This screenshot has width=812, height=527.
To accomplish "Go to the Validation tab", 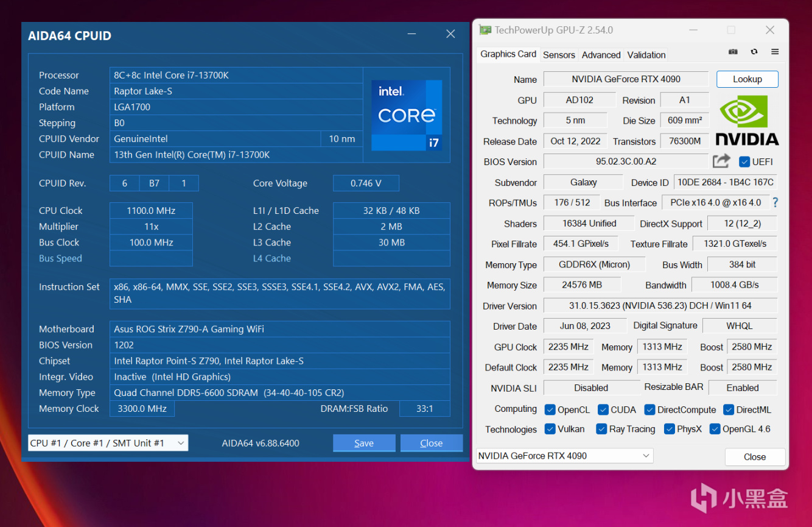I will (x=646, y=55).
